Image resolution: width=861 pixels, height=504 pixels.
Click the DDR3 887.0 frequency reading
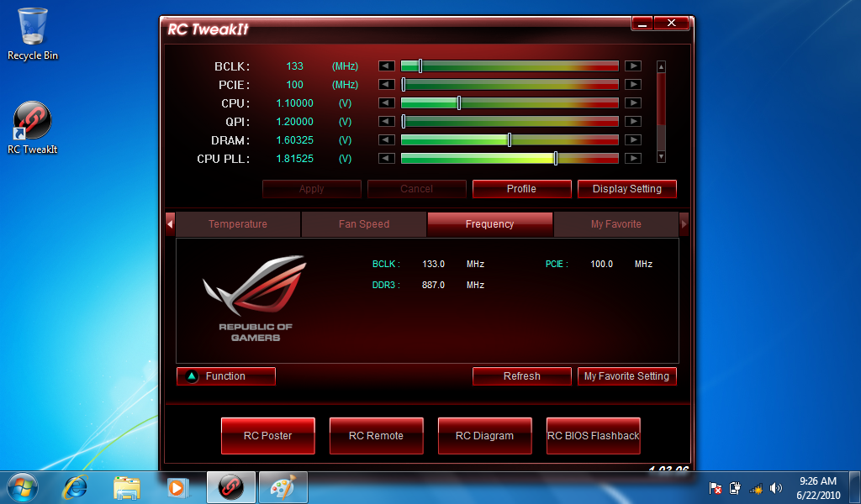(x=433, y=285)
